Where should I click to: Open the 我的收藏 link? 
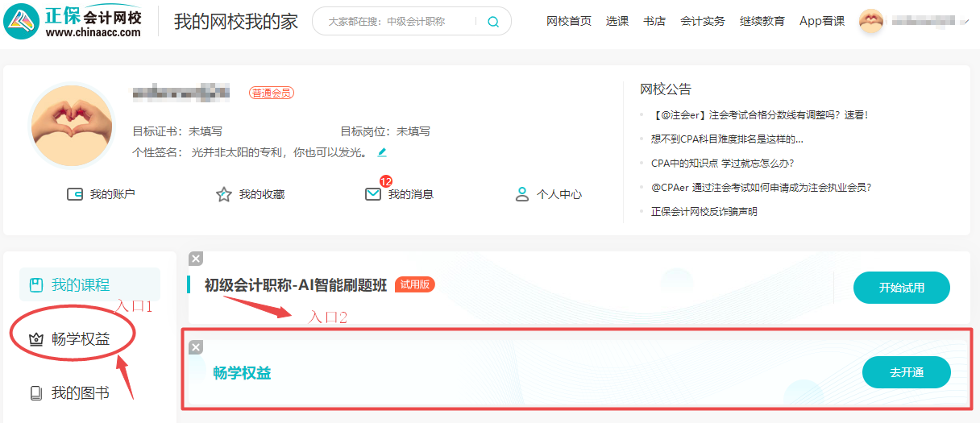coord(262,194)
